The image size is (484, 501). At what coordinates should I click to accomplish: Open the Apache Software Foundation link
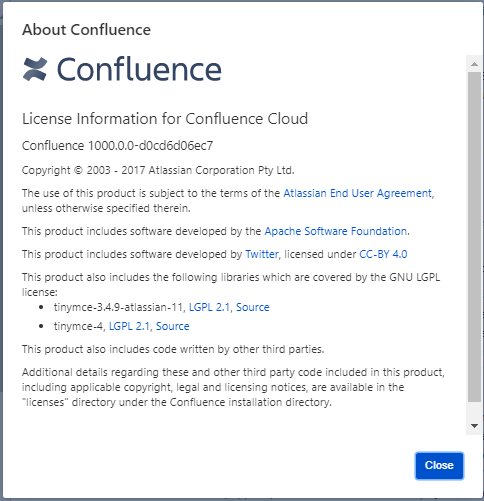[336, 231]
